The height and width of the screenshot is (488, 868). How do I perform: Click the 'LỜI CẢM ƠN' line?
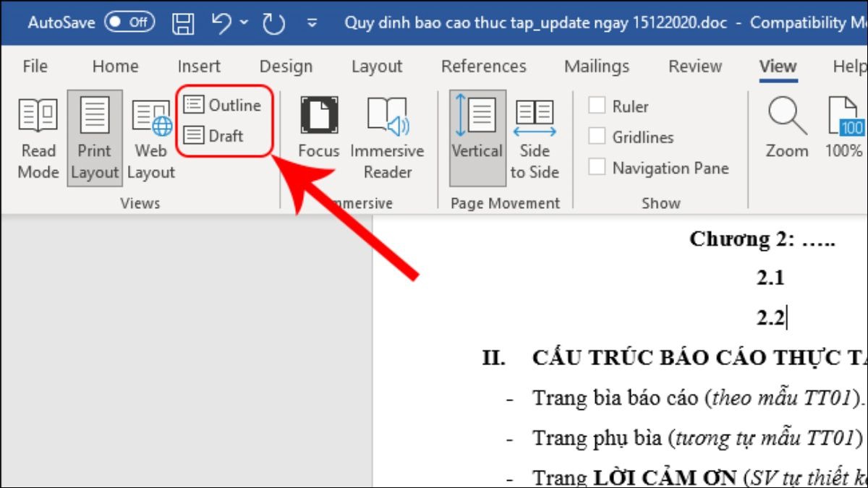[x=699, y=477]
